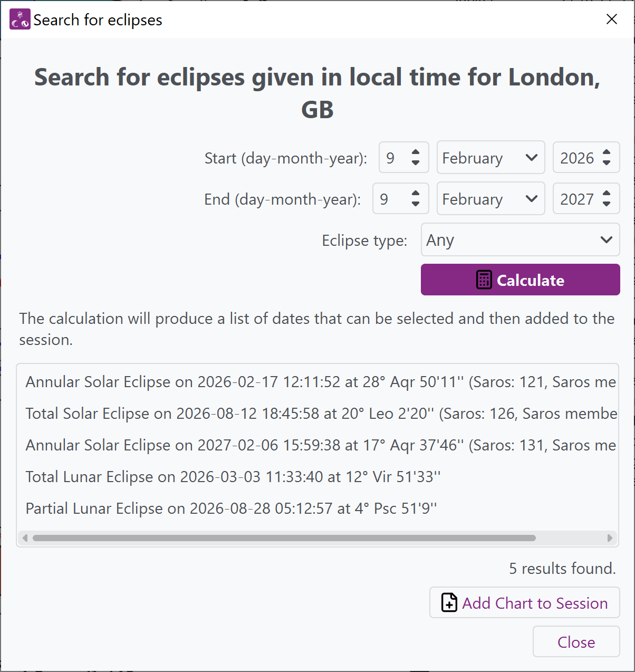The height and width of the screenshot is (672, 635).
Task: Click the calculator icon on the Calculate button
Action: click(x=483, y=280)
